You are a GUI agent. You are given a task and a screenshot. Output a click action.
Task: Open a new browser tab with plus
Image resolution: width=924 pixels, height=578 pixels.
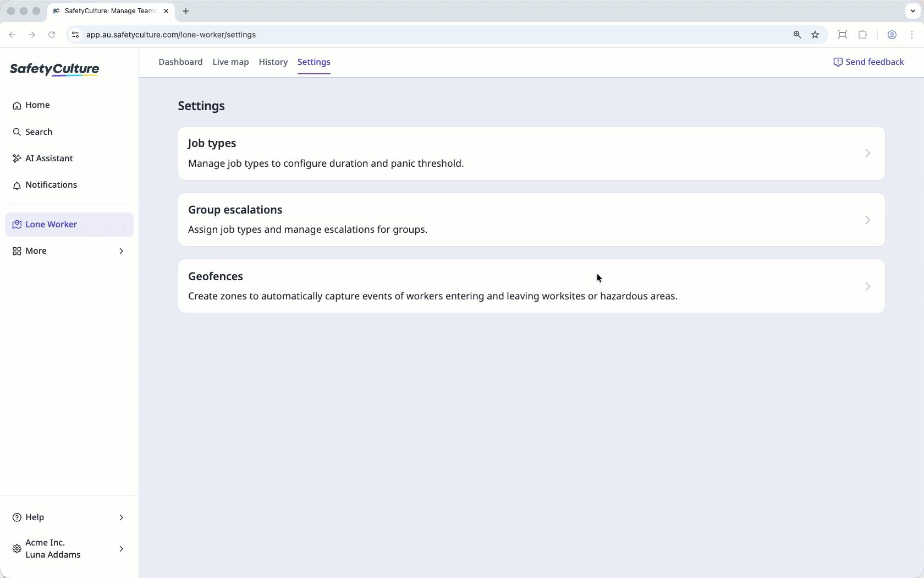tap(186, 11)
